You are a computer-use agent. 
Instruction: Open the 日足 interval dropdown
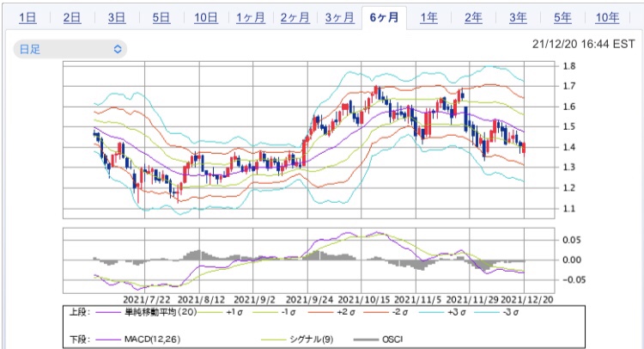coord(70,50)
